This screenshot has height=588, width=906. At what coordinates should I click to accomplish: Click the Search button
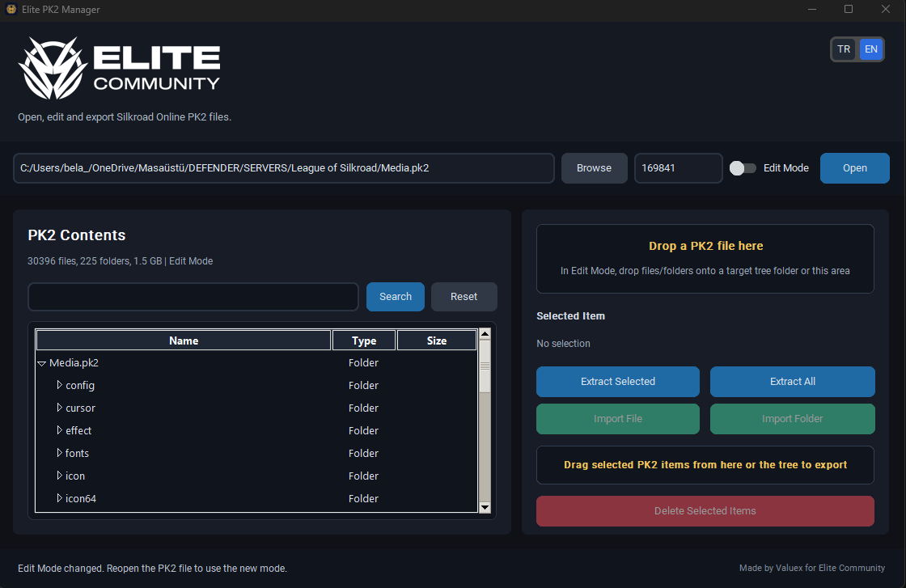396,296
